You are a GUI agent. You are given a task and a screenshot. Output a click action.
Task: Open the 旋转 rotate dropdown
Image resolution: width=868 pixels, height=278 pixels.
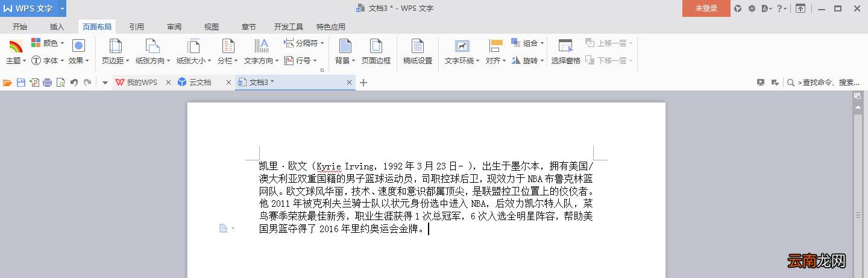click(x=527, y=60)
